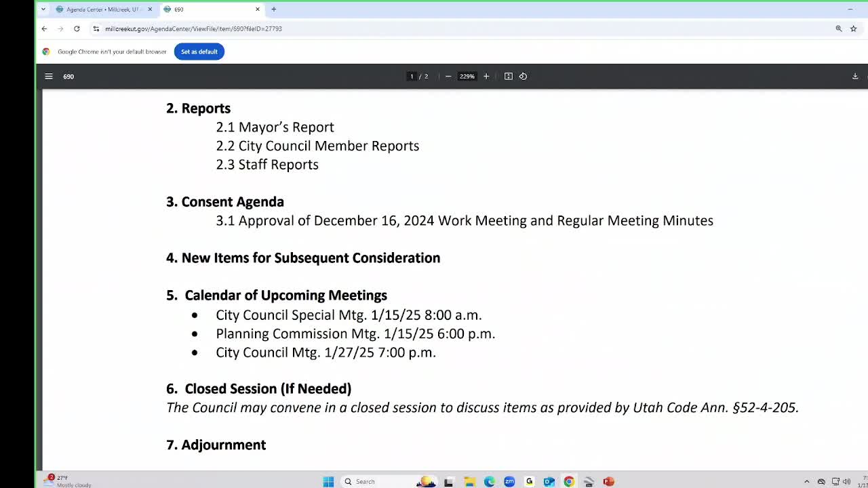
Task: Download the PDF file
Action: coord(855,77)
